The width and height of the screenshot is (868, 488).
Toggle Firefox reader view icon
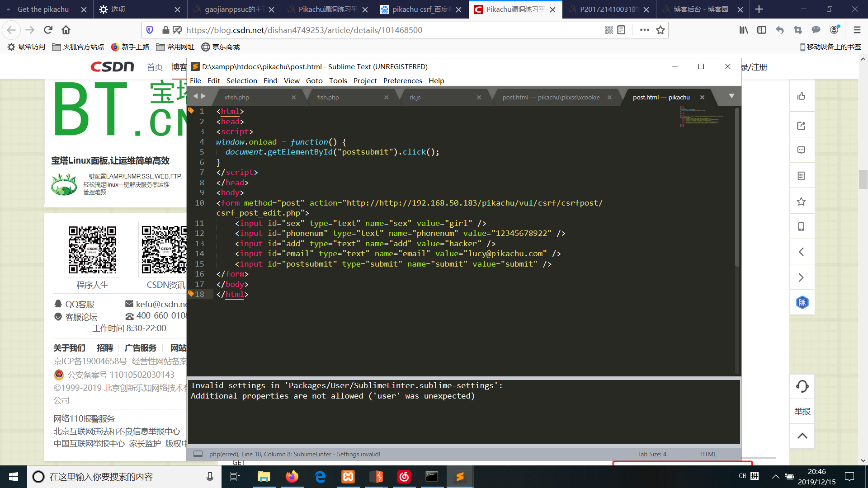(x=621, y=30)
